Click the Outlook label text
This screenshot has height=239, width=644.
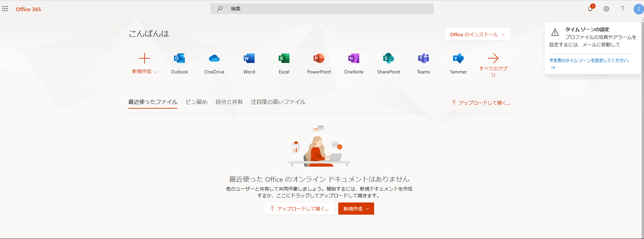tap(179, 72)
